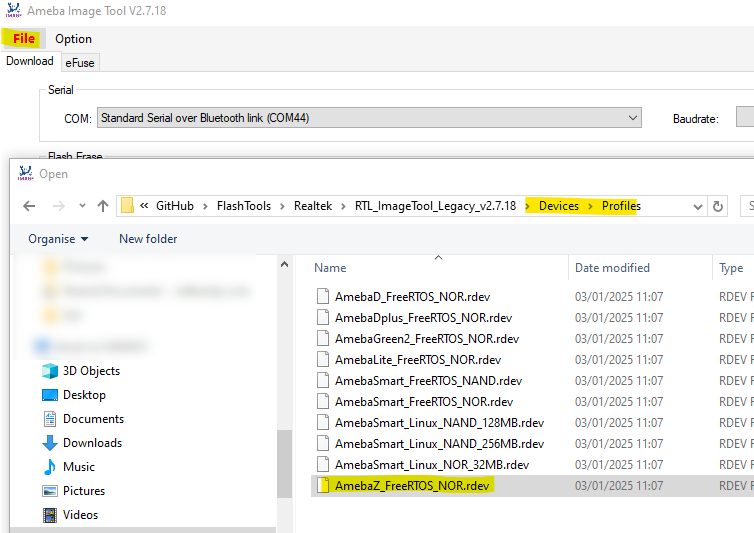Image resolution: width=754 pixels, height=533 pixels.
Task: Go forward in the Open dialog
Action: point(59,206)
